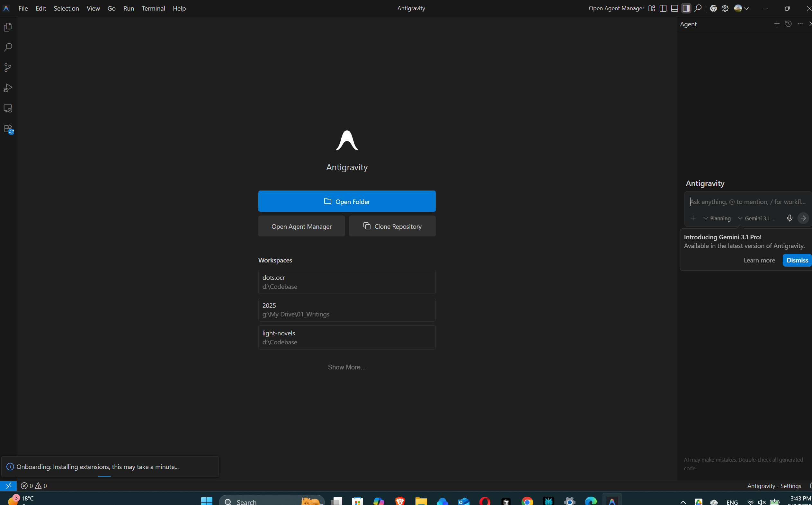This screenshot has height=505, width=812.
Task: Open the Explorer view in activity bar
Action: [x=8, y=27]
